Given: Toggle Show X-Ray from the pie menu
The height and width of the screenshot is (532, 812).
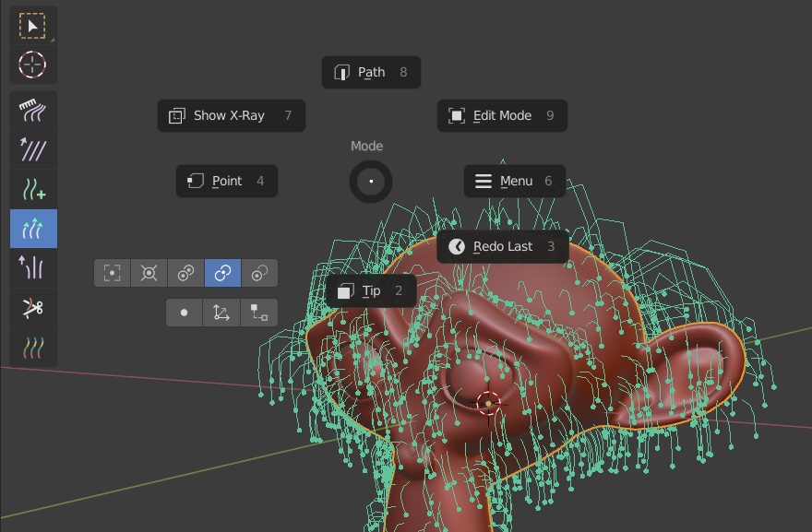Looking at the screenshot, I should coord(230,115).
